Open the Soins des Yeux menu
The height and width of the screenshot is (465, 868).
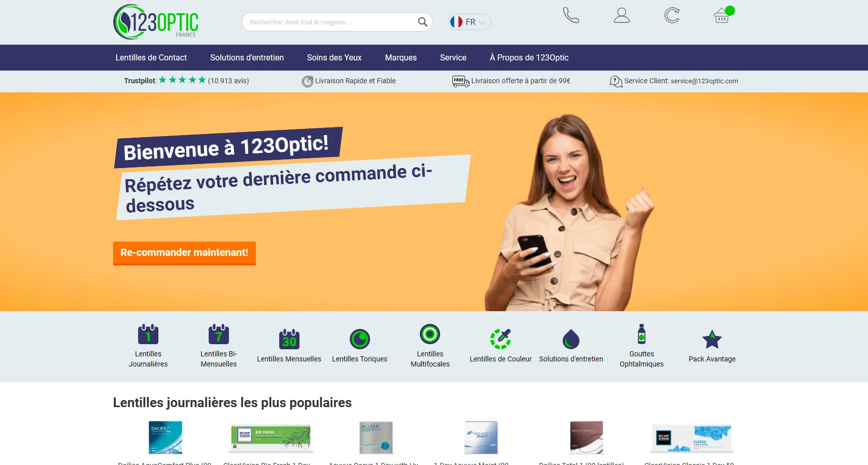(335, 57)
